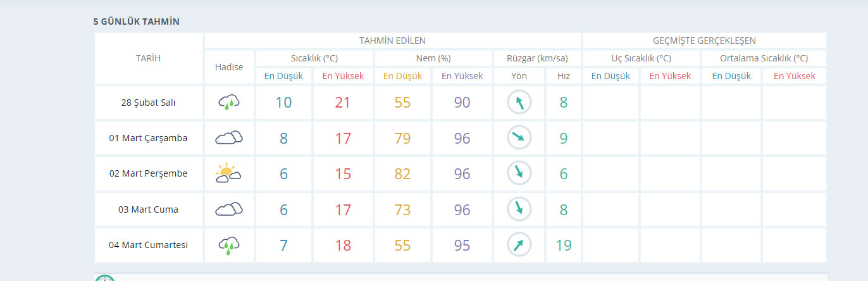Viewport: 868px width, 281px height.
Task: Click the wind direction compass for 28 Şubat
Action: click(519, 102)
